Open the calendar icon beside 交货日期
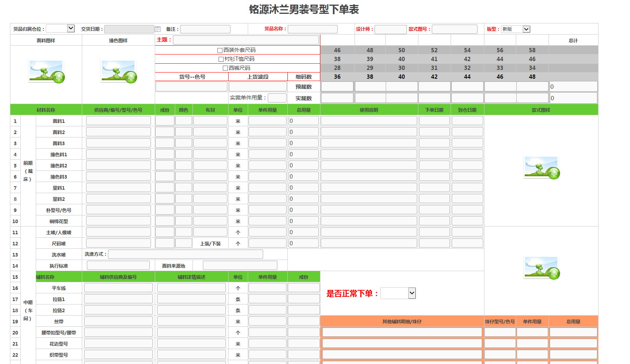The width and height of the screenshot is (630, 364). click(158, 29)
